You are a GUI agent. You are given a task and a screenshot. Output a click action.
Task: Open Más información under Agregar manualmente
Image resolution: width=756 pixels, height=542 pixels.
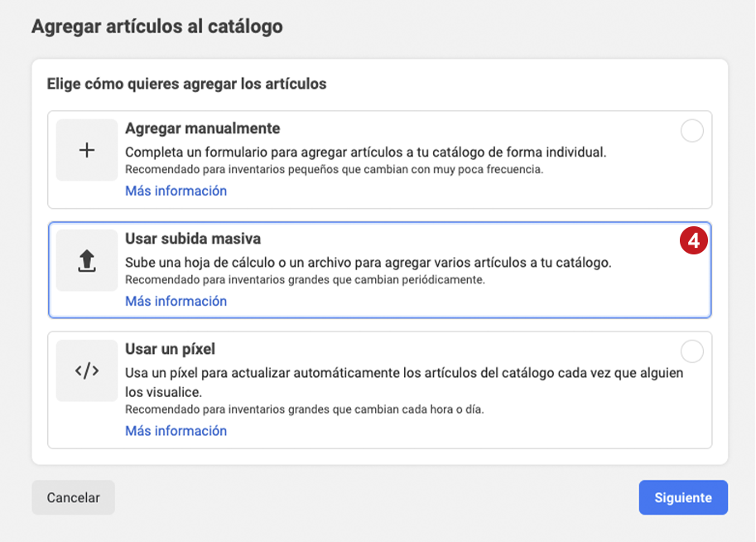(176, 191)
